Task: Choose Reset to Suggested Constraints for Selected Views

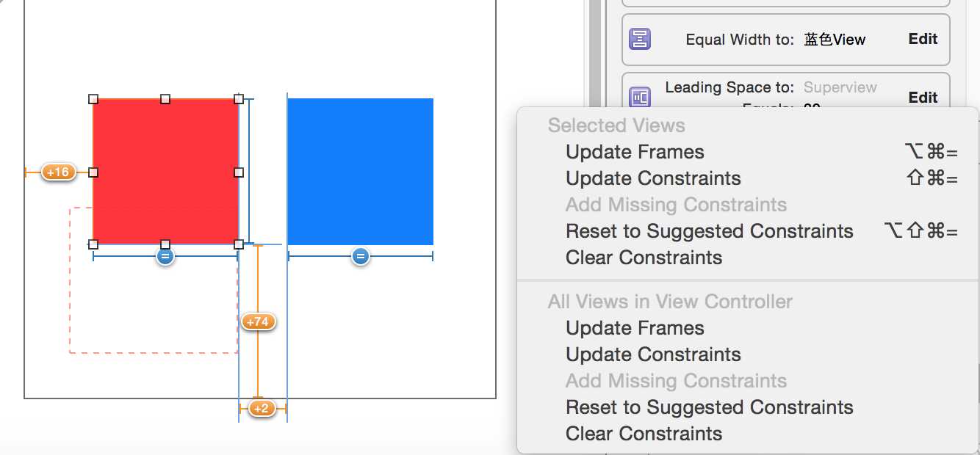Action: coord(710,231)
